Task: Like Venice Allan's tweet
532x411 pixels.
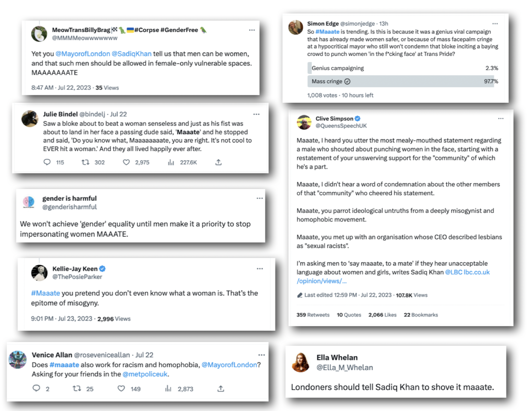Action: pyautogui.click(x=121, y=388)
